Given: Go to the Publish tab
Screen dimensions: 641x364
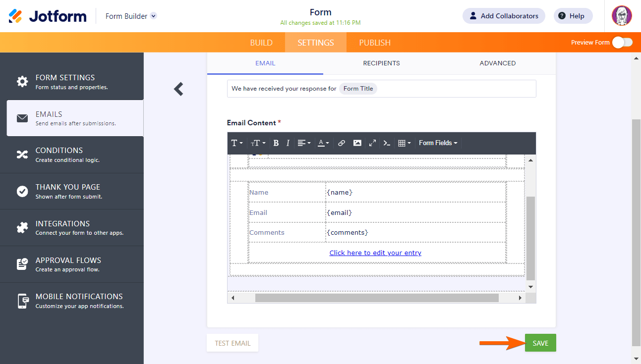Looking at the screenshot, I should 375,43.
